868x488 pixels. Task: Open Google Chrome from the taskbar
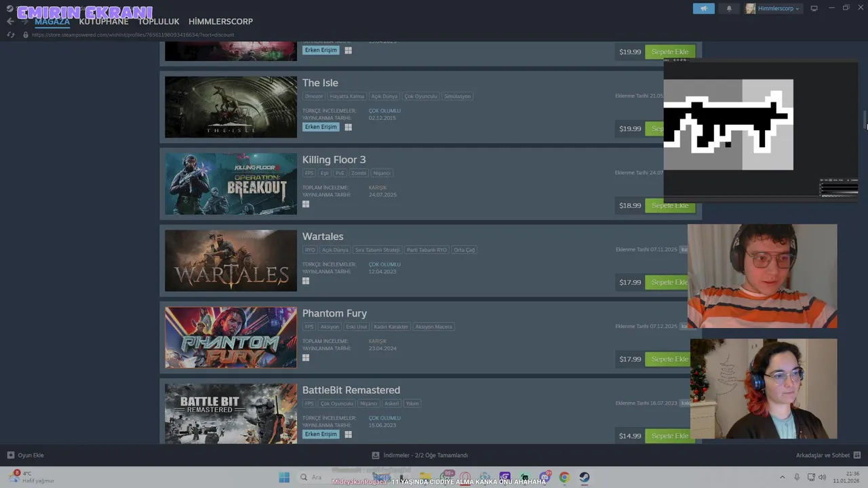point(564,477)
